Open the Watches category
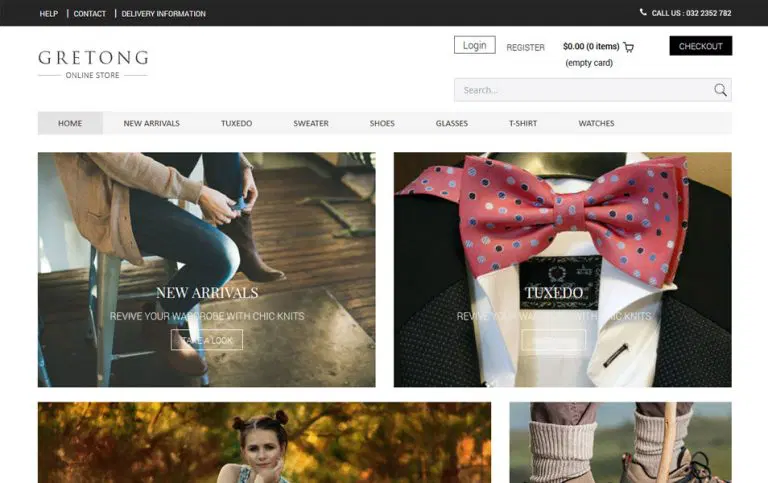Viewport: 768px width, 483px height. click(x=596, y=123)
